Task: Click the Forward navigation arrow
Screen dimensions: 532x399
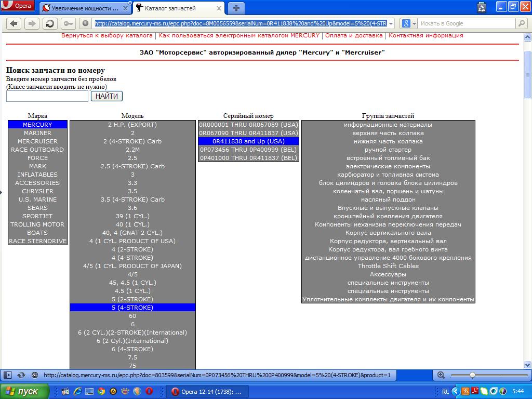Action: 32,23
